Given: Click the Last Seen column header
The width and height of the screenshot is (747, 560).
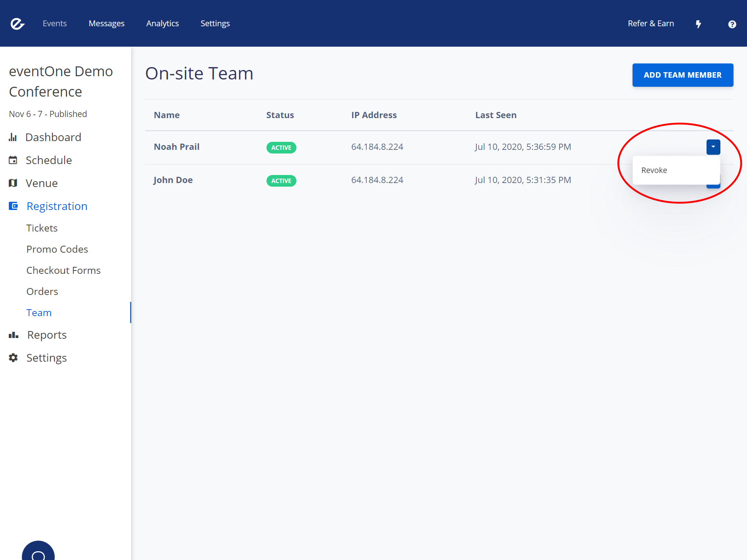Looking at the screenshot, I should [496, 115].
